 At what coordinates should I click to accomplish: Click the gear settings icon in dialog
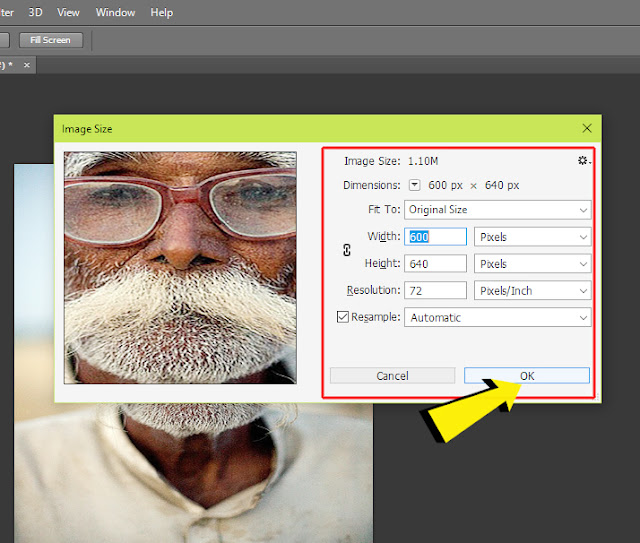[x=584, y=161]
